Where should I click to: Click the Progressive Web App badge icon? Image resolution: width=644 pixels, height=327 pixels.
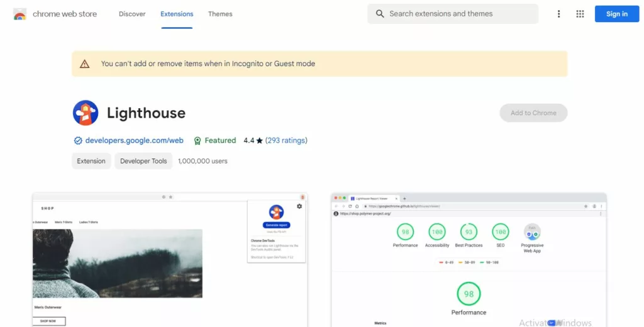(x=532, y=232)
